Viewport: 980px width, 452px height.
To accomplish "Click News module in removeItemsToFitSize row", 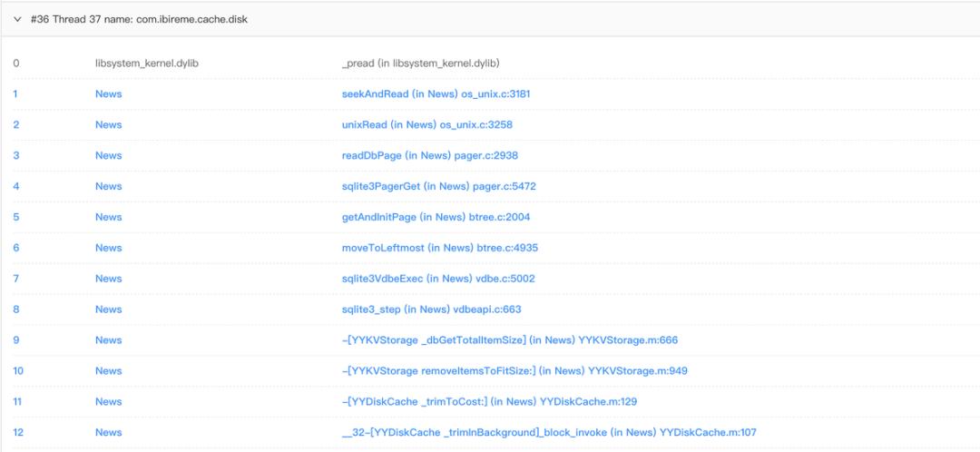I will click(x=109, y=370).
